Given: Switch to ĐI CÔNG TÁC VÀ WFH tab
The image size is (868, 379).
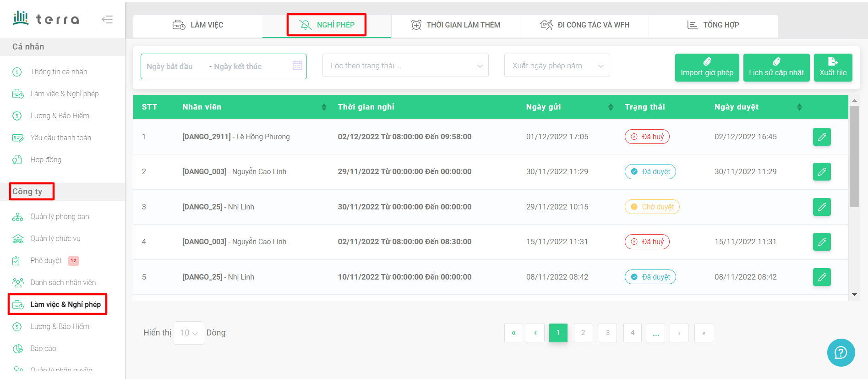Looking at the screenshot, I should [x=584, y=25].
